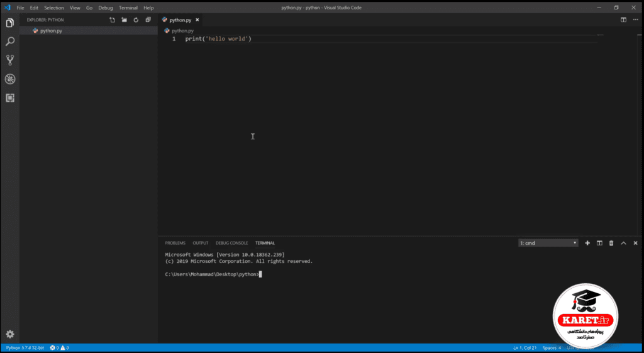The image size is (644, 353).
Task: Click the VS Code logo icon
Action: [x=7, y=8]
